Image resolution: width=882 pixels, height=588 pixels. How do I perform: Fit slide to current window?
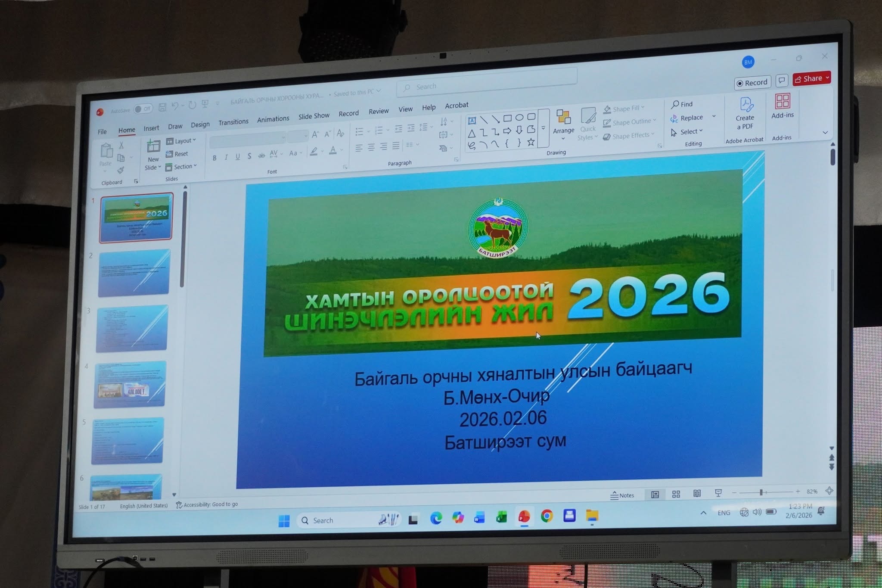click(x=829, y=491)
